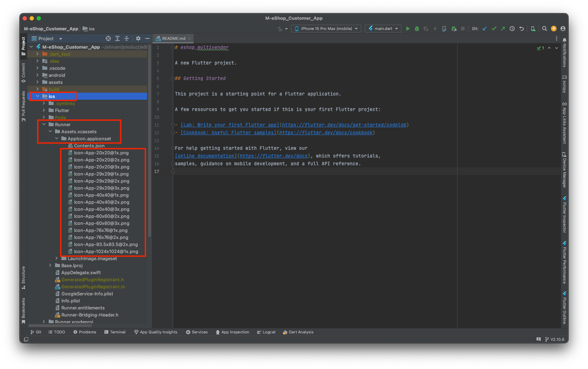Hide the Project panel with minus icon
The width and height of the screenshot is (588, 369).
[x=147, y=38]
